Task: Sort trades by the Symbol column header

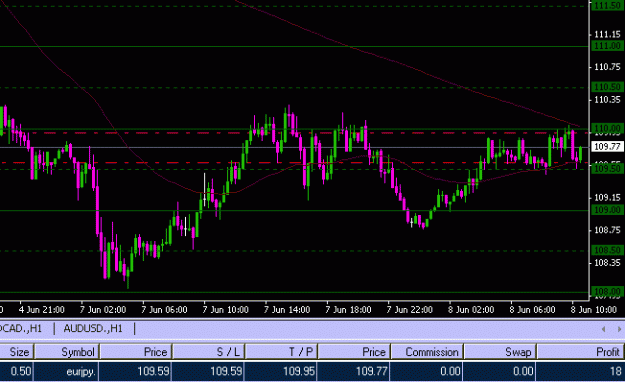Action: click(x=67, y=352)
